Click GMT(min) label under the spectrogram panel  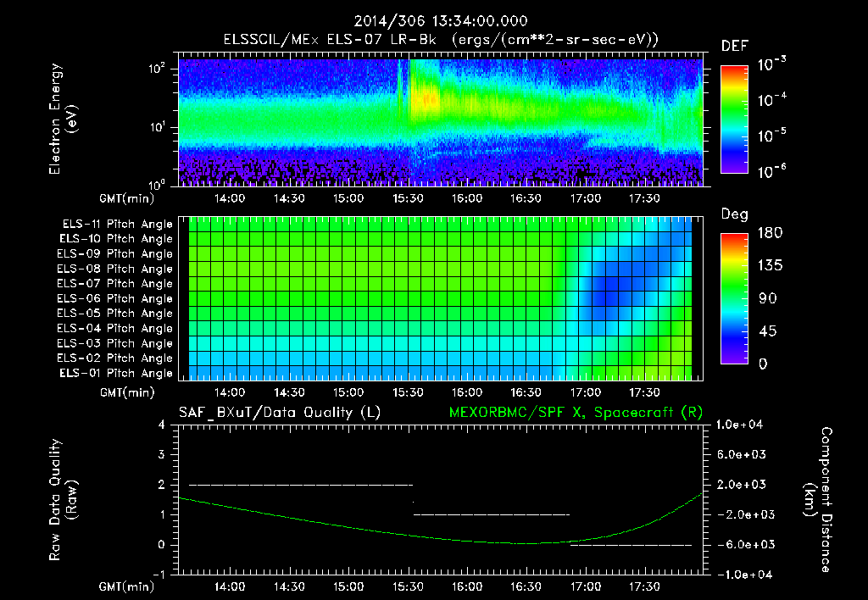127,198
